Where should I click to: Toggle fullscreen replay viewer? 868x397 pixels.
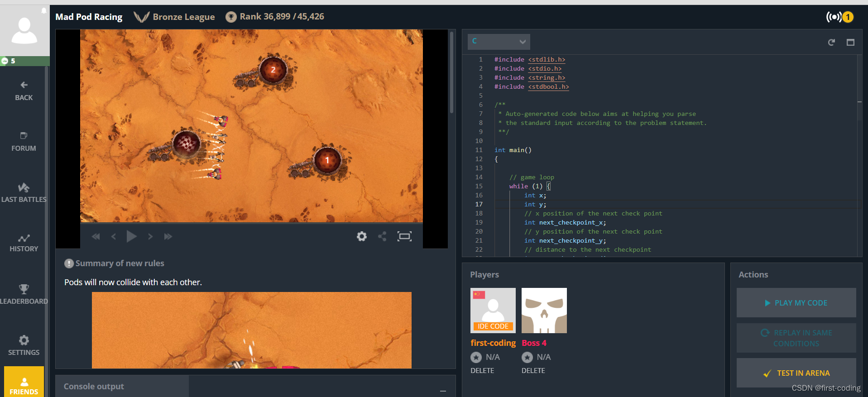click(x=404, y=236)
